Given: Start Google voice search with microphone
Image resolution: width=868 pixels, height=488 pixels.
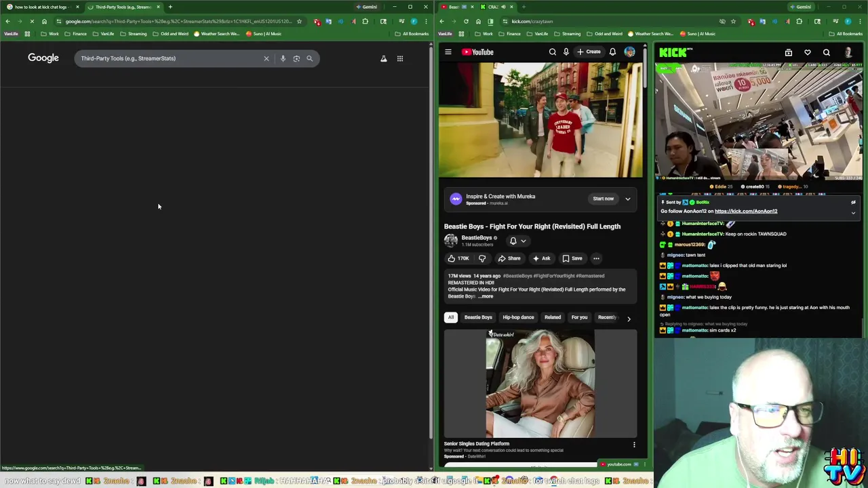Looking at the screenshot, I should (283, 58).
